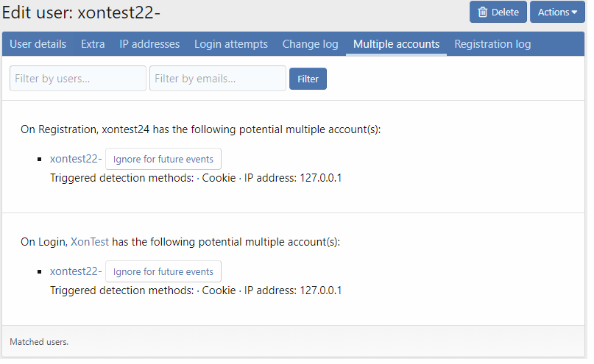Open xontest22- link under Registration event

pyautogui.click(x=76, y=159)
